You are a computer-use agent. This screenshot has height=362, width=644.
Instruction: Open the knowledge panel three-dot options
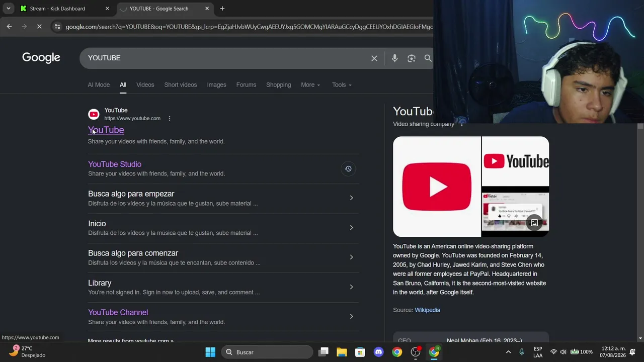pyautogui.click(x=462, y=124)
